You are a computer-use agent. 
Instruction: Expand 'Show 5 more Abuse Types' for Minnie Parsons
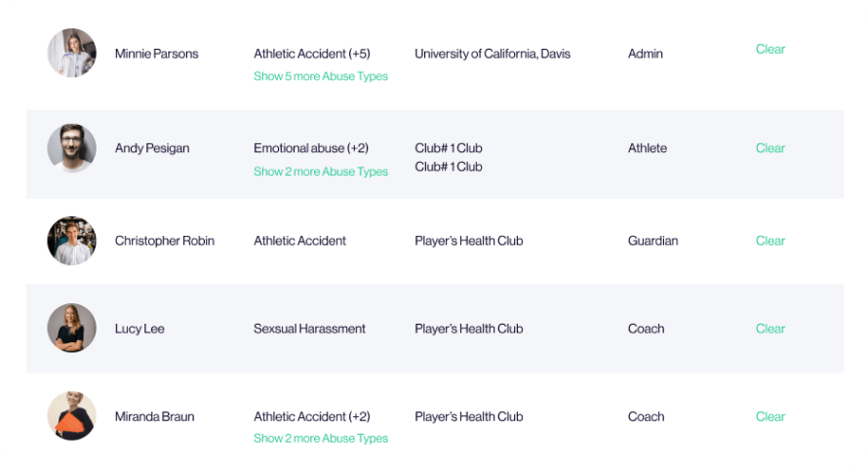coord(321,76)
